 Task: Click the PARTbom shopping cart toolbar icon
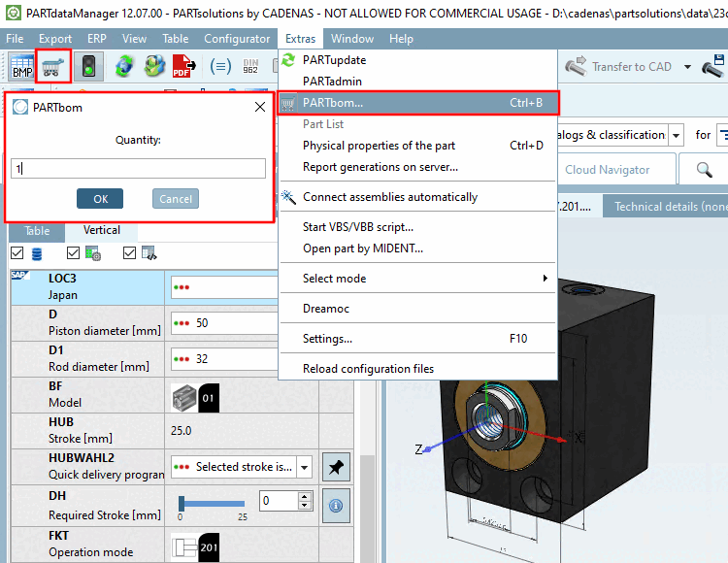coord(53,66)
